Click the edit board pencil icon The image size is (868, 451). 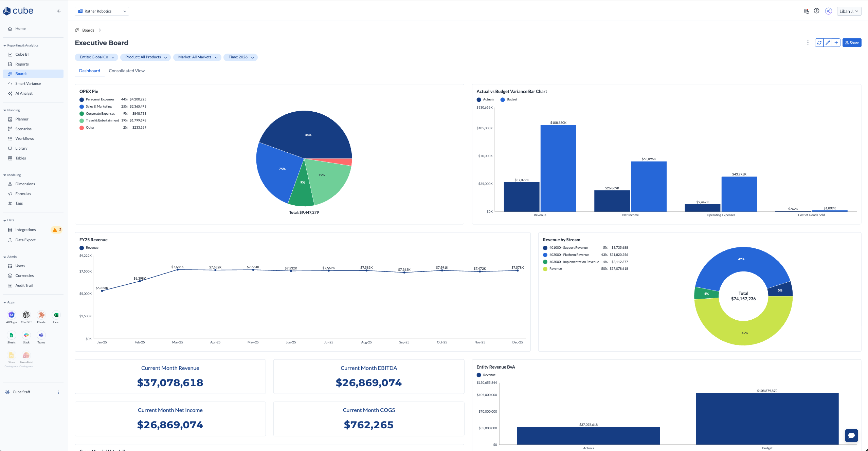pyautogui.click(x=828, y=43)
